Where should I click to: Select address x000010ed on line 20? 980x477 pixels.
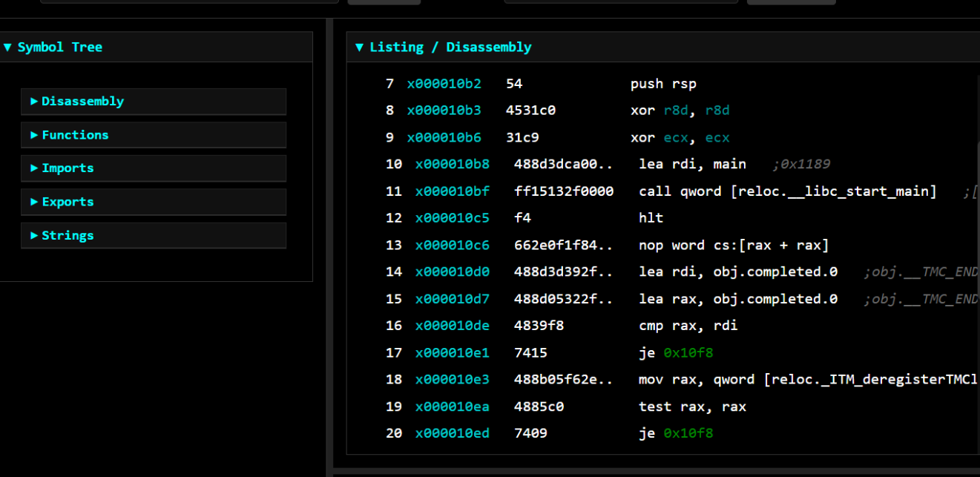[x=453, y=433]
